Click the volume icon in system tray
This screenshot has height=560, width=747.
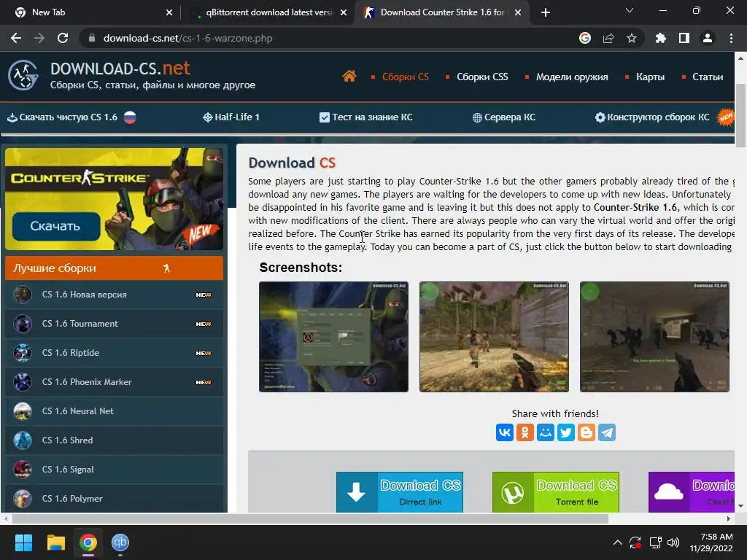[673, 542]
